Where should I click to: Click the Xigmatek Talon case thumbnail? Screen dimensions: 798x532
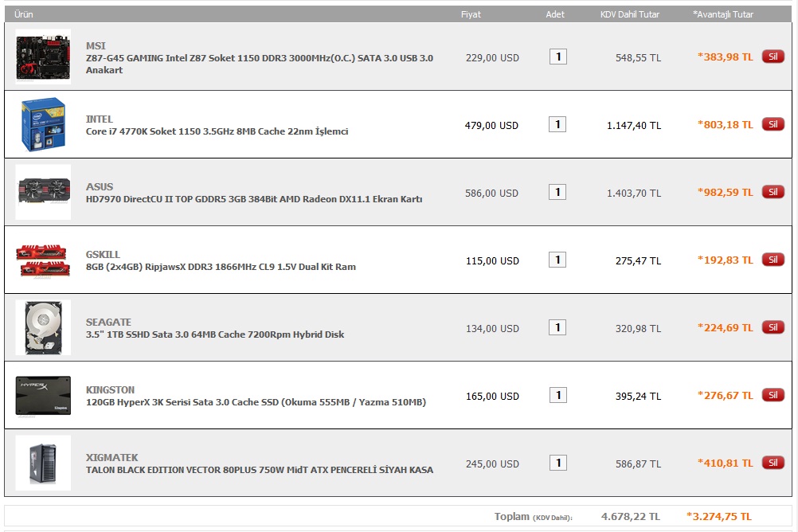pyautogui.click(x=43, y=463)
